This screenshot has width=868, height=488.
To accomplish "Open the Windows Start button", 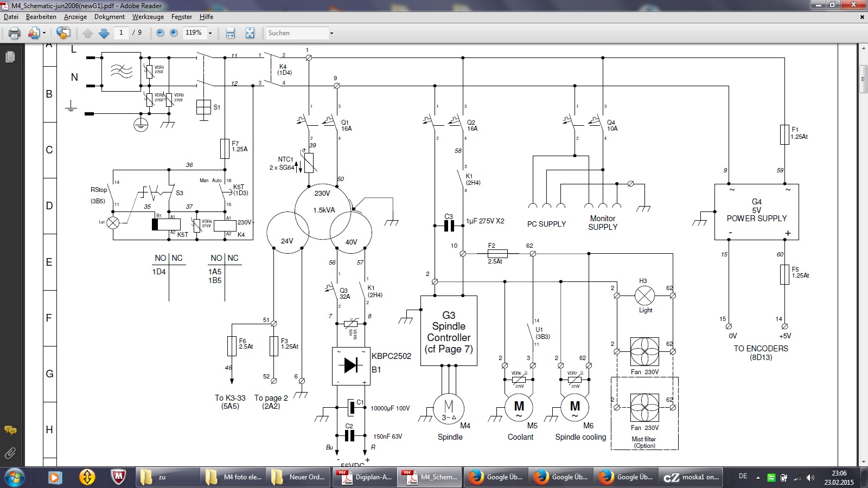I will [15, 477].
